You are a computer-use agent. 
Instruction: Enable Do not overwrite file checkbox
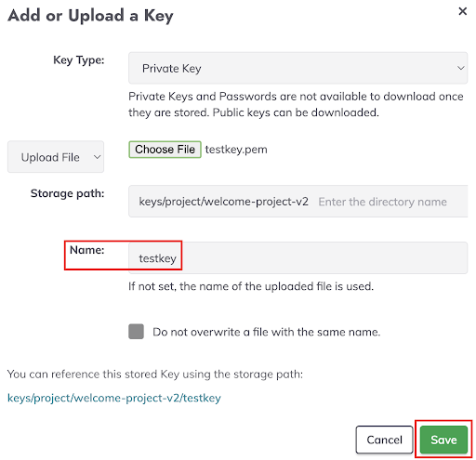click(x=136, y=332)
